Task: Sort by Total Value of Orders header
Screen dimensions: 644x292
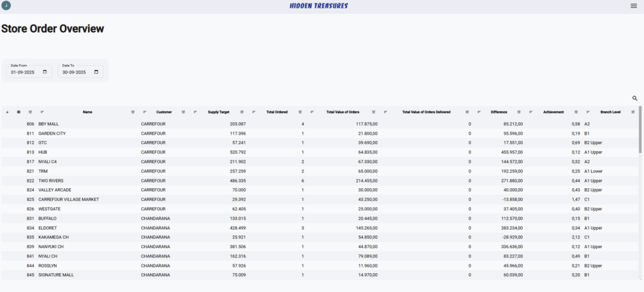Action: (343, 112)
